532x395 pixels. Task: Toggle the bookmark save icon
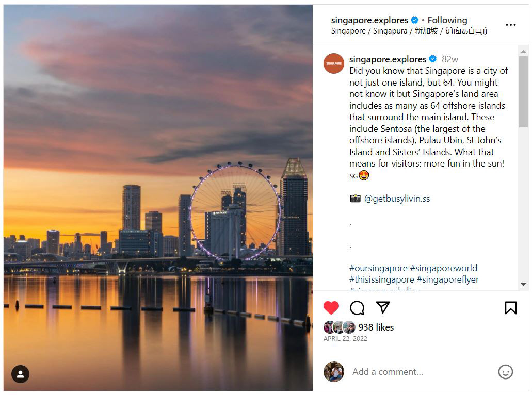tap(511, 308)
